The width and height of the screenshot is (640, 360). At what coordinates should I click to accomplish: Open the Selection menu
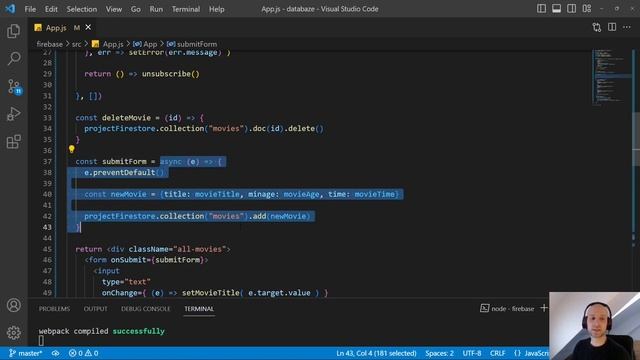(x=82, y=9)
